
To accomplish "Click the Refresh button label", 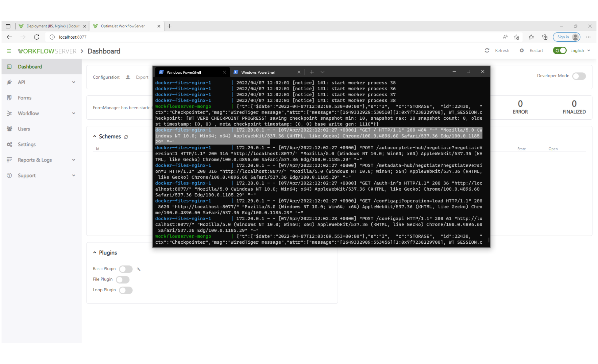I will (x=502, y=50).
